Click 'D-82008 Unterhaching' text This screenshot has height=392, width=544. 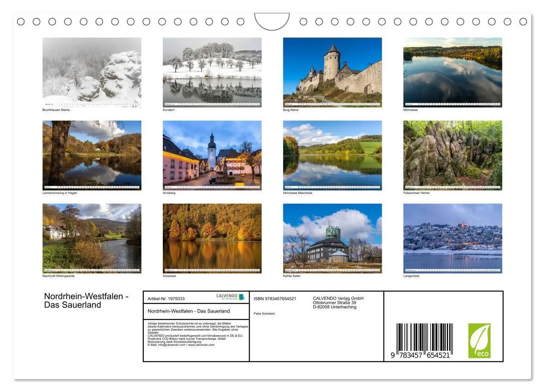(335, 307)
